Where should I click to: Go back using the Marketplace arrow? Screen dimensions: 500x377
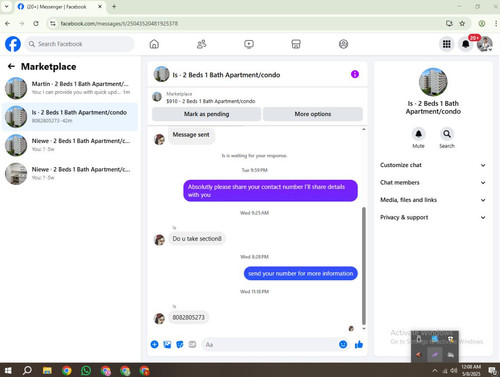click(11, 66)
